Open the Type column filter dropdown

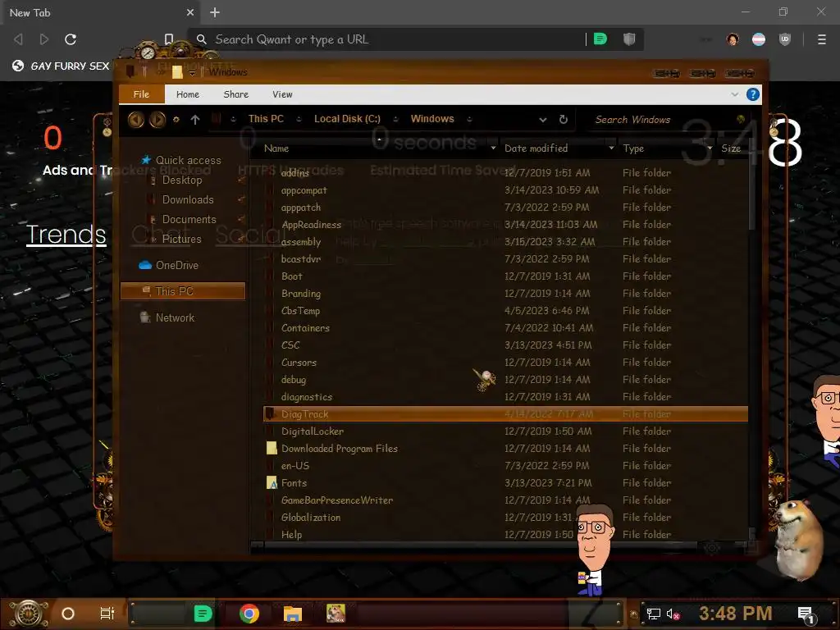pos(710,148)
